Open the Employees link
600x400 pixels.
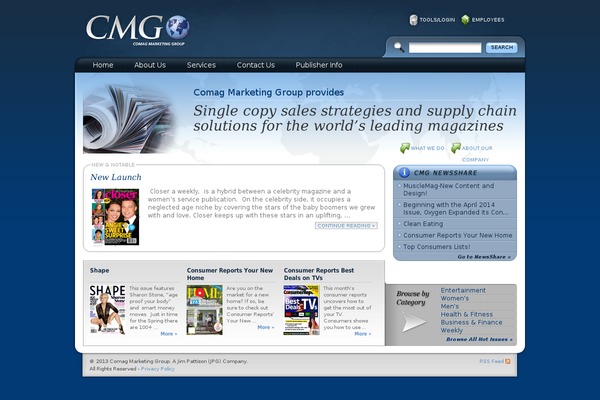pos(488,20)
